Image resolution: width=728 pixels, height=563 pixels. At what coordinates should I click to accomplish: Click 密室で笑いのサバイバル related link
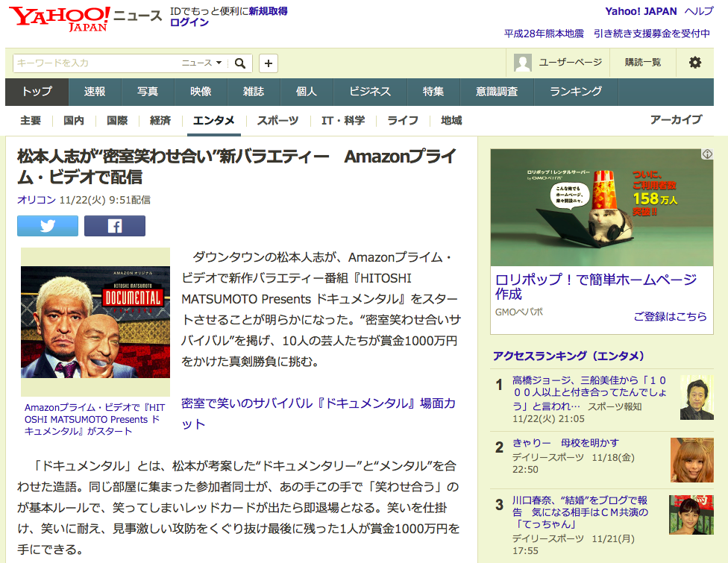coord(318,413)
